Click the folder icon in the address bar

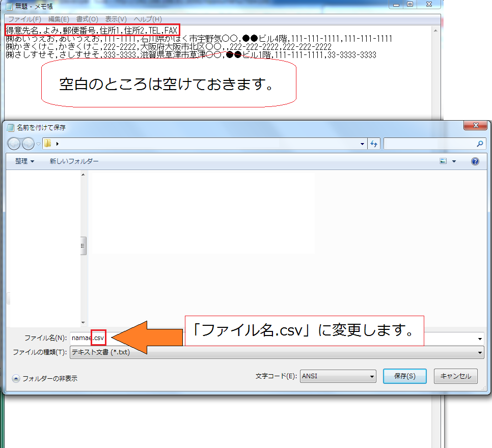pos(48,144)
